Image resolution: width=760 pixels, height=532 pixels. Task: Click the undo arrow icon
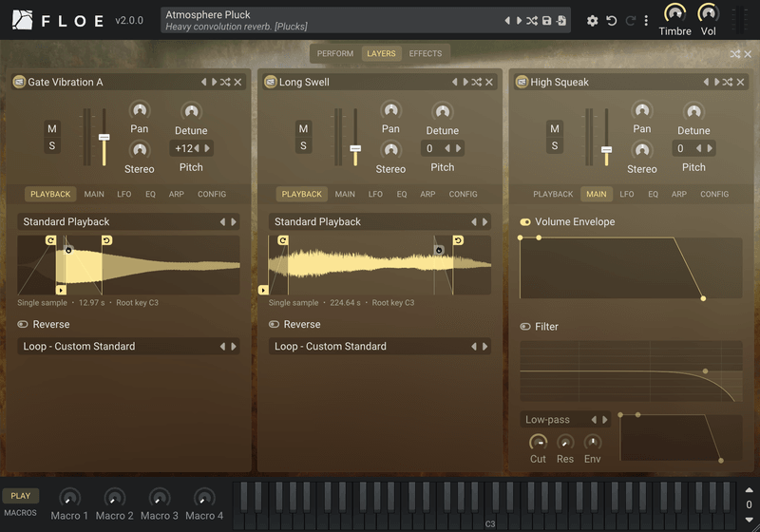[x=611, y=21]
